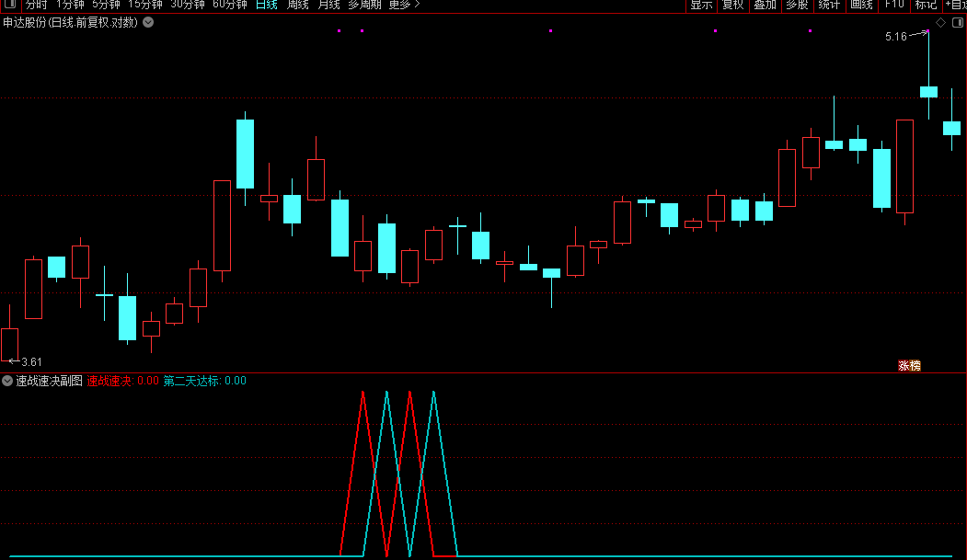Click the 5.16 high price label
Image resolution: width=967 pixels, height=560 pixels.
click(x=896, y=37)
